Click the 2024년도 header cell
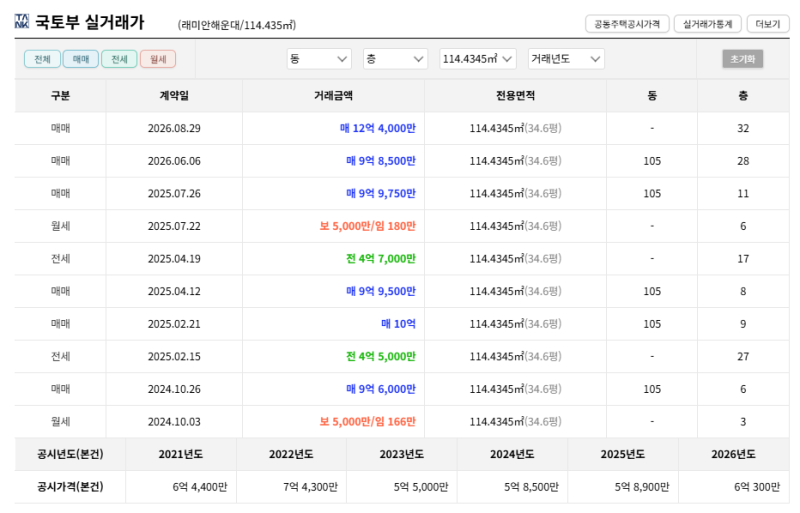The width and height of the screenshot is (800, 513). coord(512,454)
